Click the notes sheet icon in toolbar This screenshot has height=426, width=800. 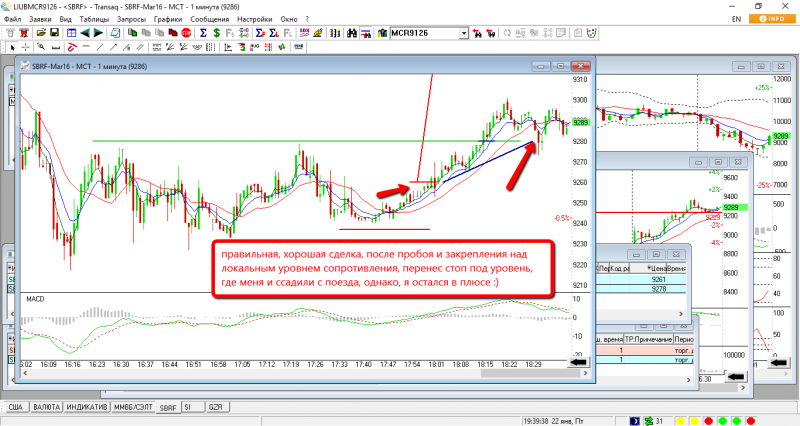pos(115,33)
